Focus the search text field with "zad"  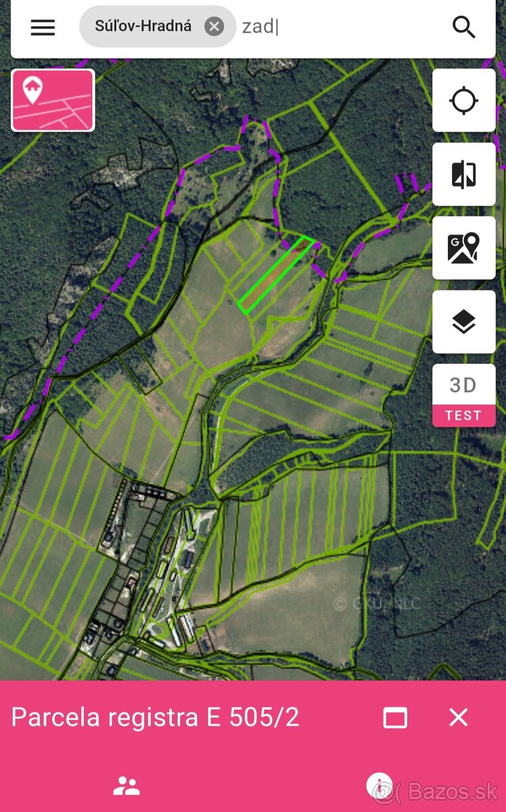(x=338, y=27)
